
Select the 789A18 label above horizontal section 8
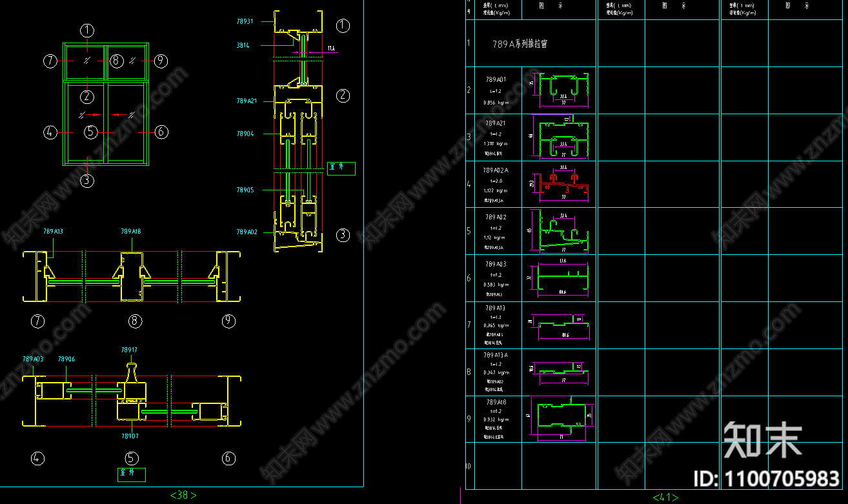pyautogui.click(x=131, y=231)
